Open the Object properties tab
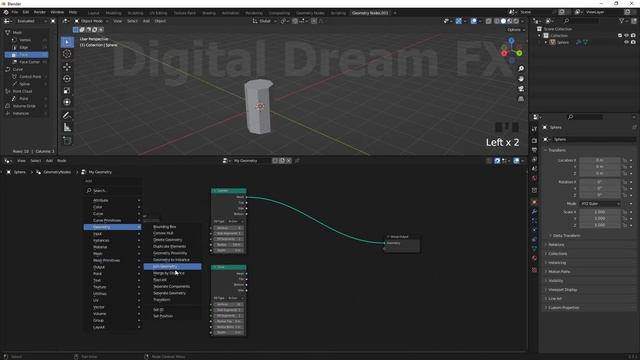This screenshot has width=640, height=360. [534, 202]
